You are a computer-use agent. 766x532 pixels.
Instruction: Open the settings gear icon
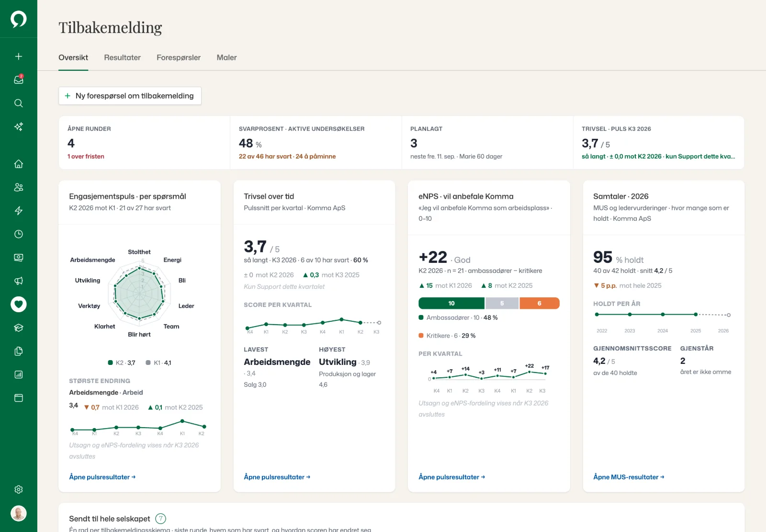point(19,489)
